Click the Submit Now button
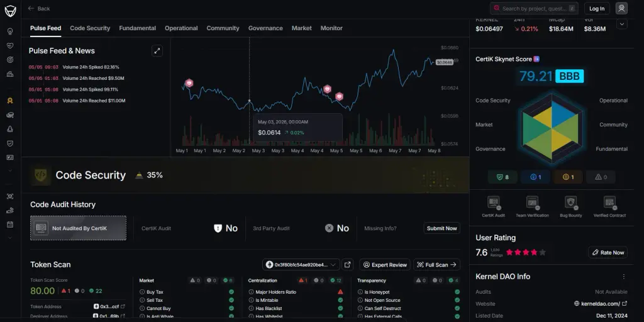 (441, 228)
